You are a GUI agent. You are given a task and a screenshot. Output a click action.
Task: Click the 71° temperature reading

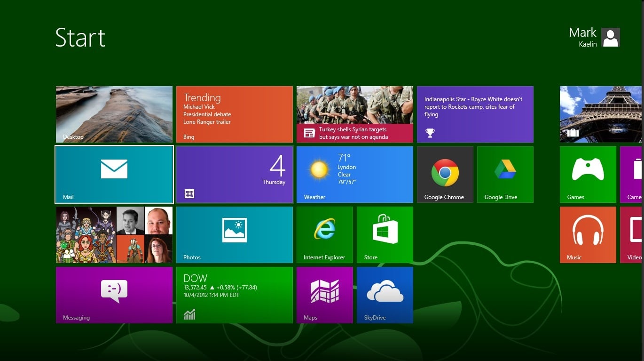pyautogui.click(x=344, y=157)
